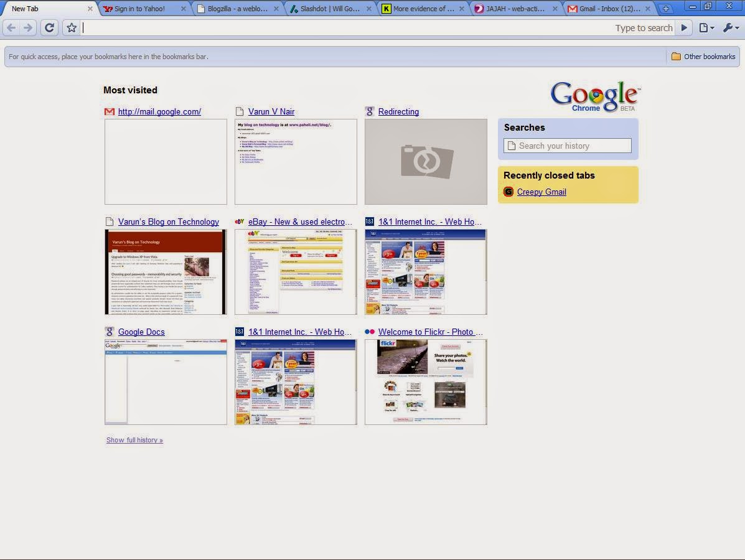Viewport: 745px width, 560px height.
Task: Click the eBay favicon
Action: point(240,222)
